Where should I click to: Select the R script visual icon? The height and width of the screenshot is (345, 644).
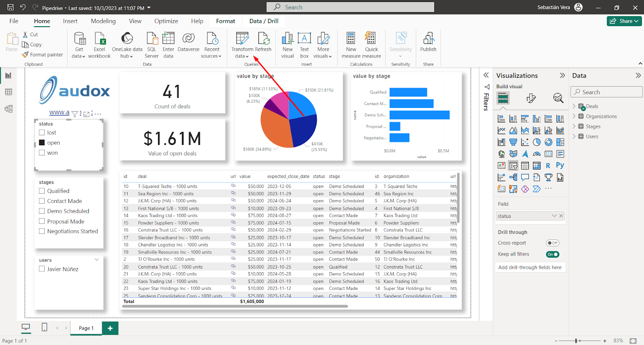pyautogui.click(x=548, y=165)
